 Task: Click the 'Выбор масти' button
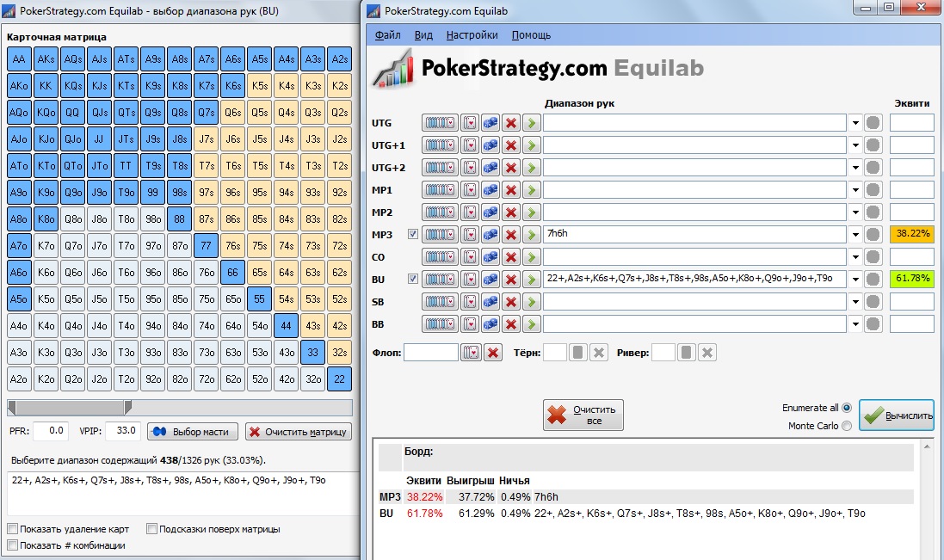click(193, 431)
